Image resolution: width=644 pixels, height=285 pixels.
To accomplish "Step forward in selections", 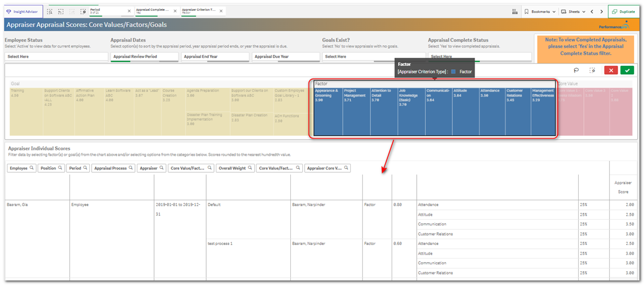I will [72, 11].
